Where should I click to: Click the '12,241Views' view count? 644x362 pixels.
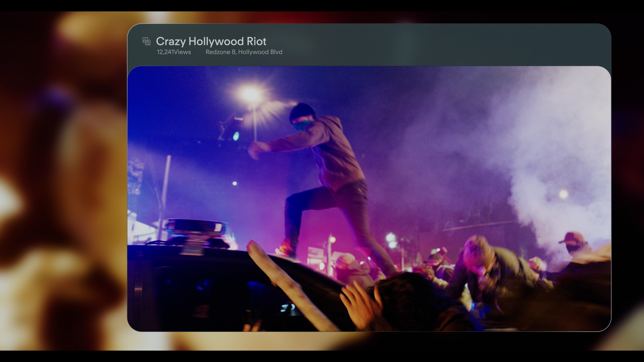tap(174, 52)
